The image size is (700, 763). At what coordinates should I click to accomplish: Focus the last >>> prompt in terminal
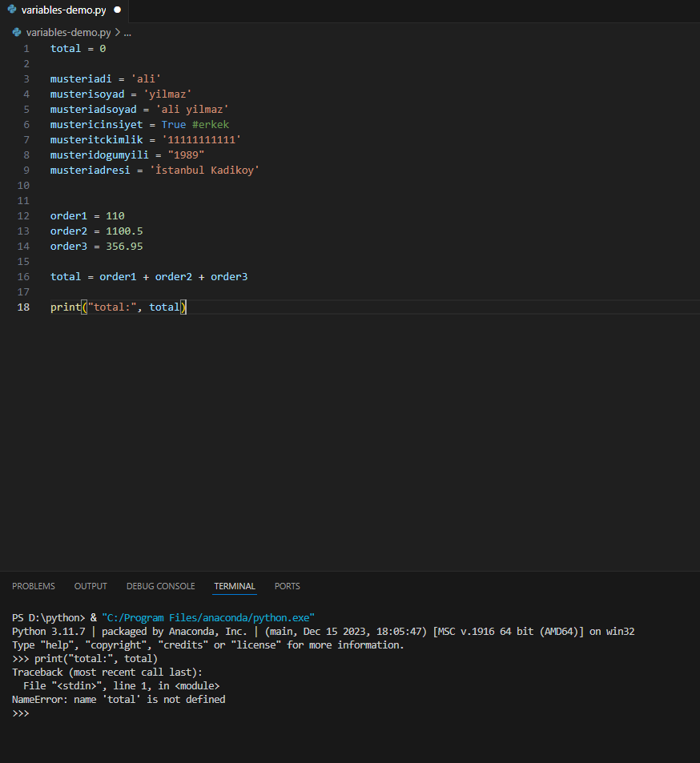coord(32,713)
